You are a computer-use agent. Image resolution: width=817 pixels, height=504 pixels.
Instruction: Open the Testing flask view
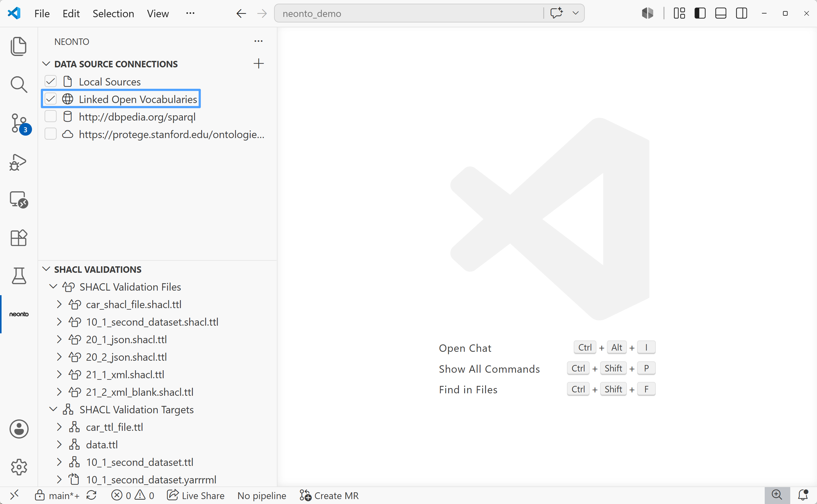pyautogui.click(x=19, y=276)
